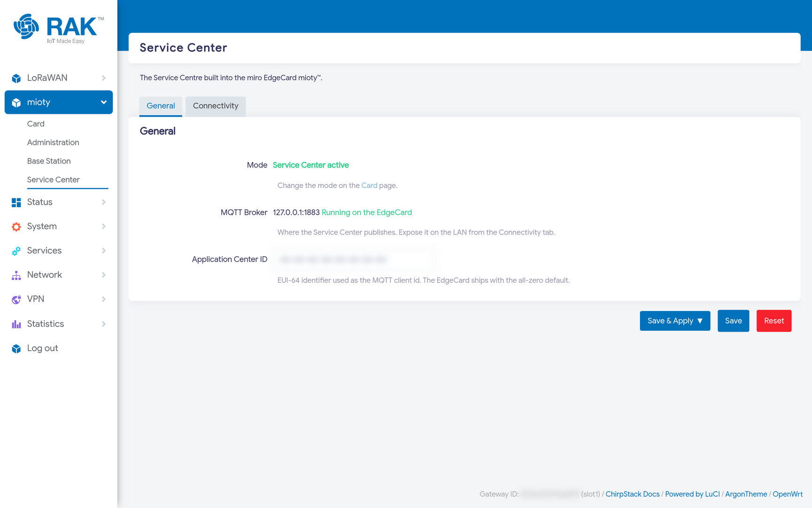Collapse the mioty menu chevron
The height and width of the screenshot is (508, 812).
[103, 103]
